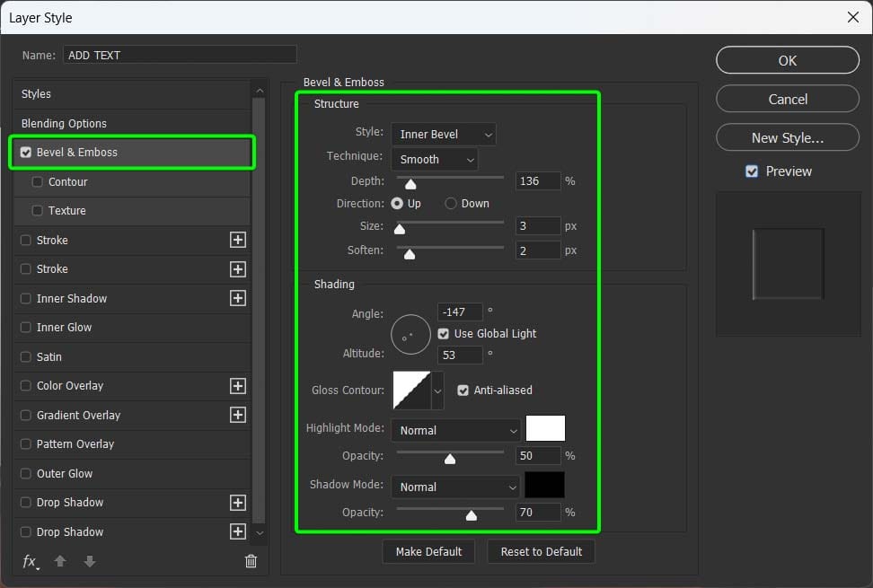Click the Shadow Opacity slider handle

click(x=471, y=515)
